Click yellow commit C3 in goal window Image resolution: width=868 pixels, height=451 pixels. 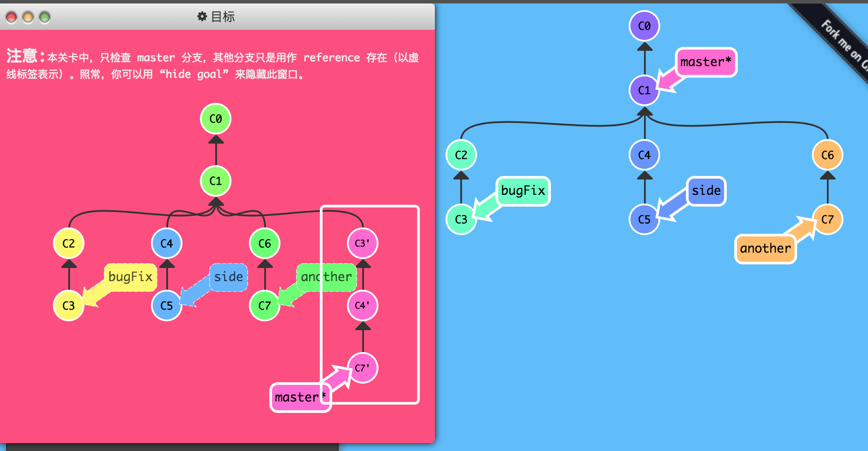point(69,306)
